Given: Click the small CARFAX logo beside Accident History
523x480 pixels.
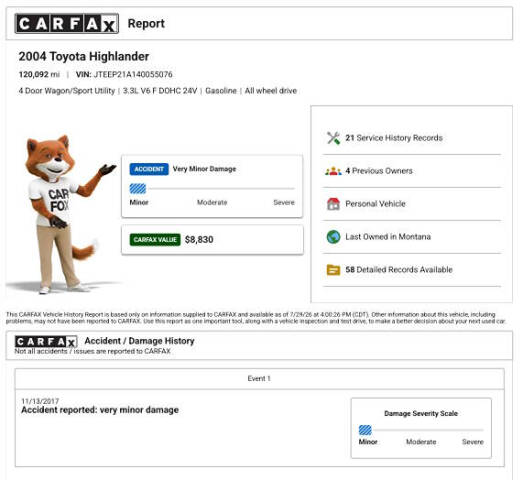Looking at the screenshot, I should (46, 341).
